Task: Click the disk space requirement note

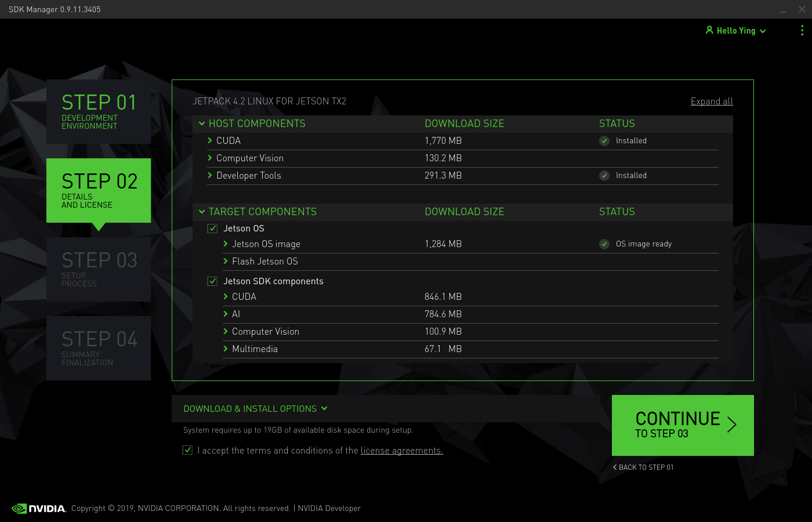Action: click(x=298, y=430)
